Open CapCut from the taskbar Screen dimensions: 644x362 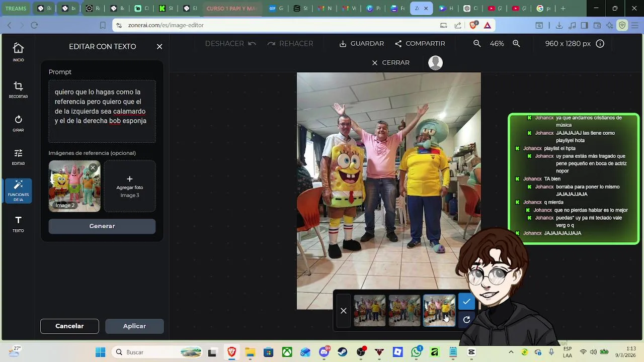(x=471, y=352)
